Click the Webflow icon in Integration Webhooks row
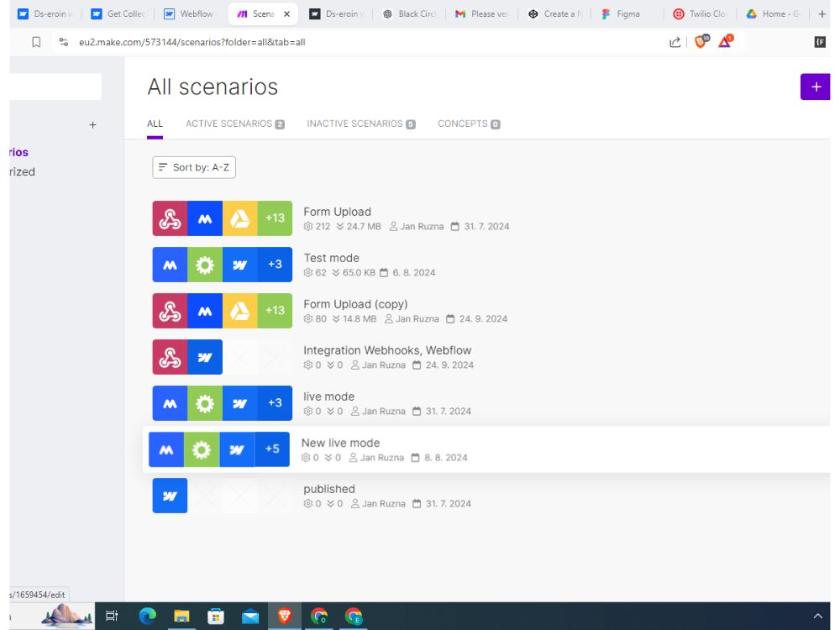The width and height of the screenshot is (840, 630). tap(205, 357)
